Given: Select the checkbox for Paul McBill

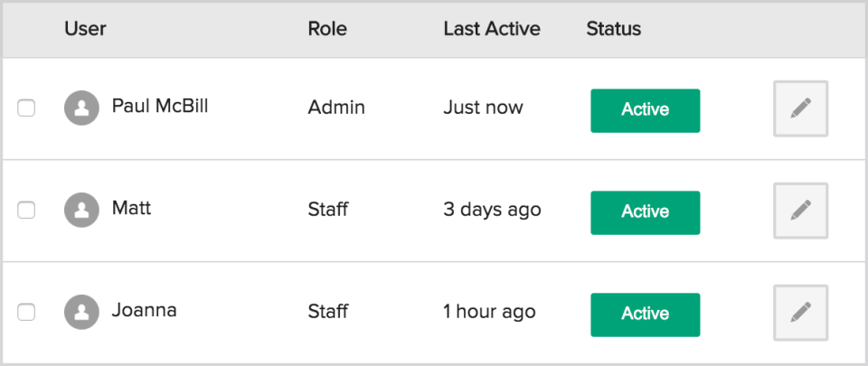Looking at the screenshot, I should coord(27,108).
